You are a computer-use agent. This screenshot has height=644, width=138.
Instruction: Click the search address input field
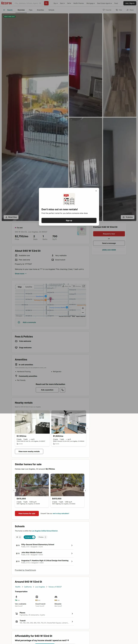28,3
